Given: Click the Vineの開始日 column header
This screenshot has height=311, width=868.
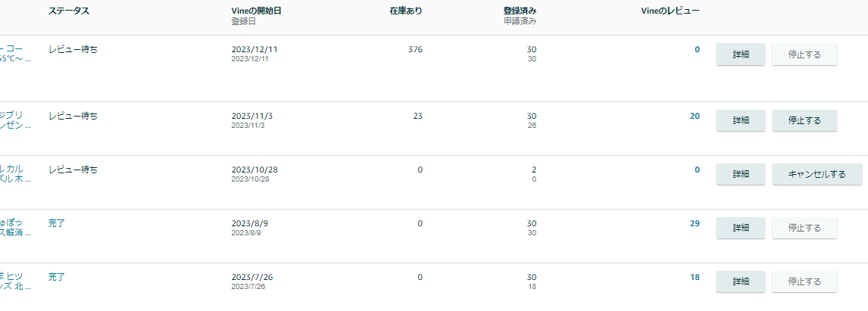Looking at the screenshot, I should (261, 11).
